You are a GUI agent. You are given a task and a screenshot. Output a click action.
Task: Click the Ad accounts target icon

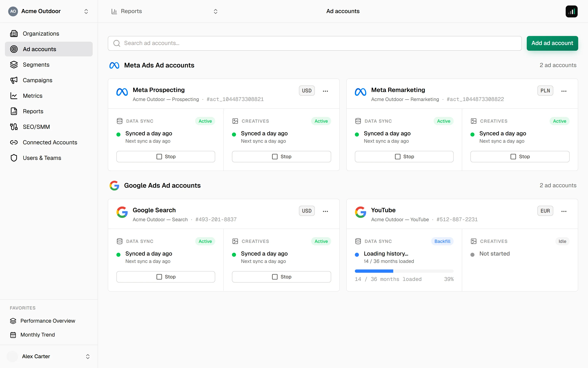pyautogui.click(x=14, y=49)
